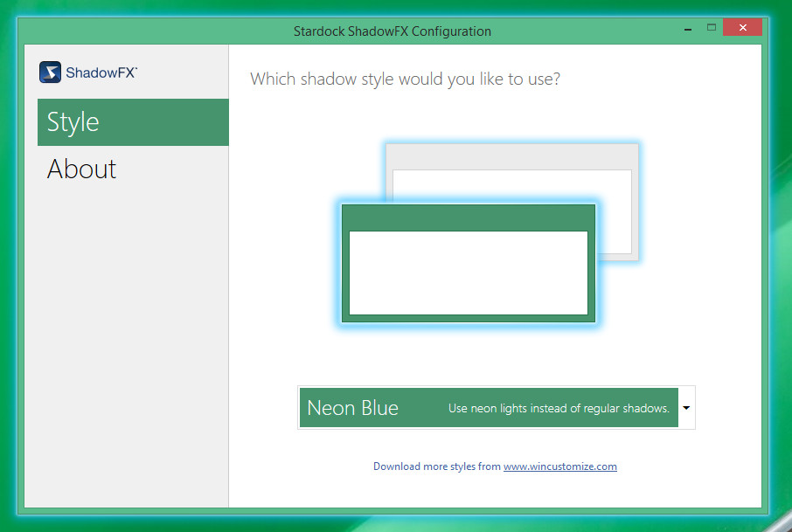Click the gray background preview window
Viewport: 792px width, 532px height.
click(x=512, y=202)
